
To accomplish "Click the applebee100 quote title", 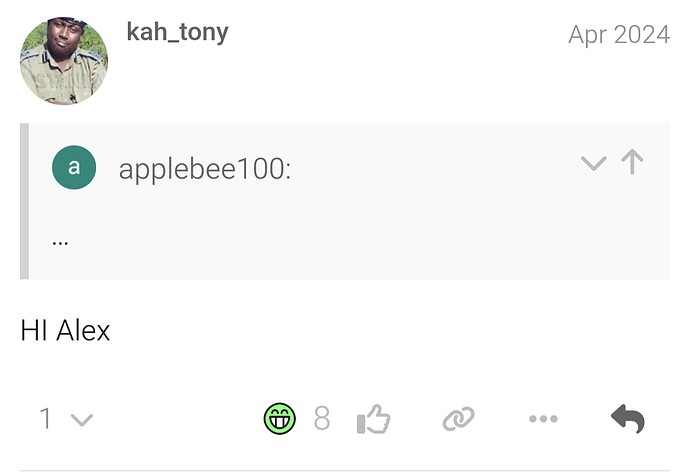I will [204, 169].
